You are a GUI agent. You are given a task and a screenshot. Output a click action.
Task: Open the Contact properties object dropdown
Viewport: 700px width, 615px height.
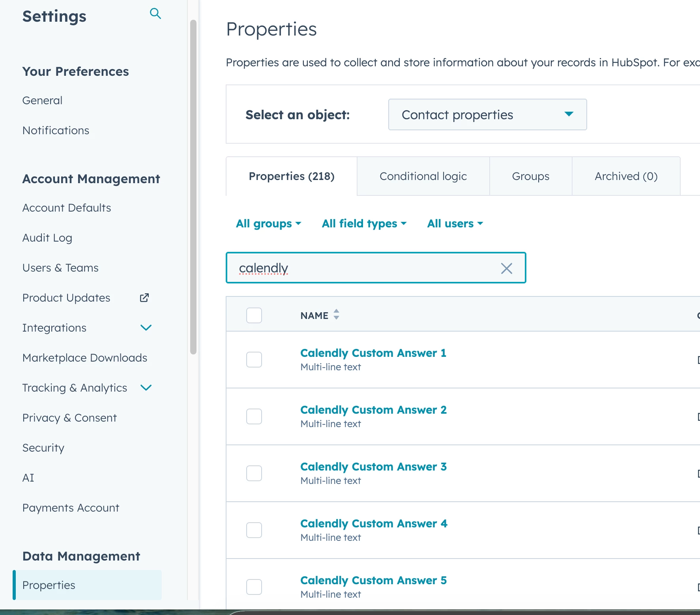487,114
